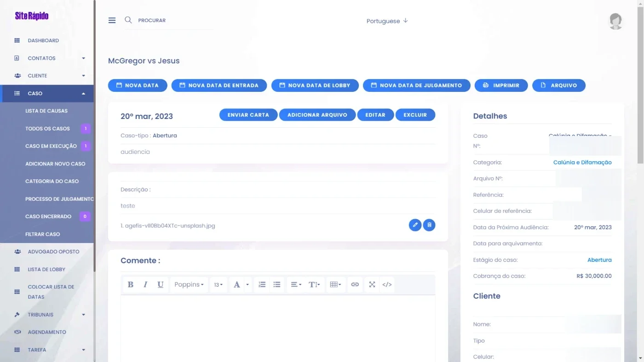This screenshot has height=362, width=644.
Task: Click the Advogado Oposto people icon
Action: 17,252
